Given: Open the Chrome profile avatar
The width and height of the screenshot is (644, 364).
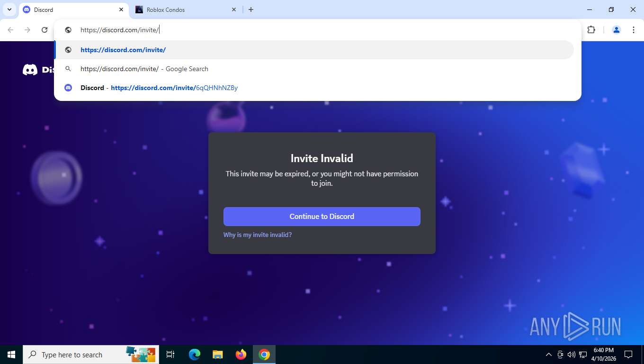Looking at the screenshot, I should [x=617, y=30].
